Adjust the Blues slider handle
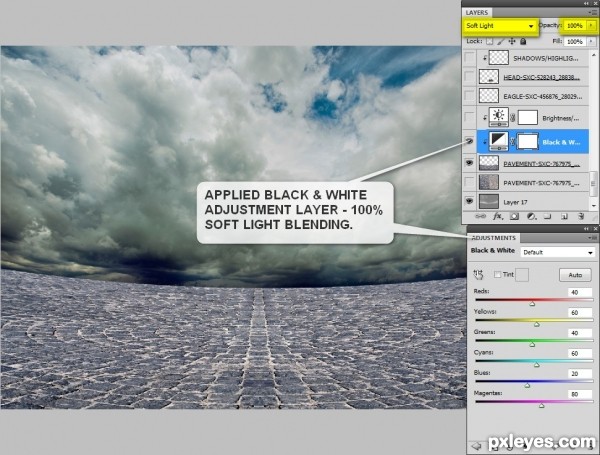Image resolution: width=600 pixels, height=455 pixels. coord(527,385)
